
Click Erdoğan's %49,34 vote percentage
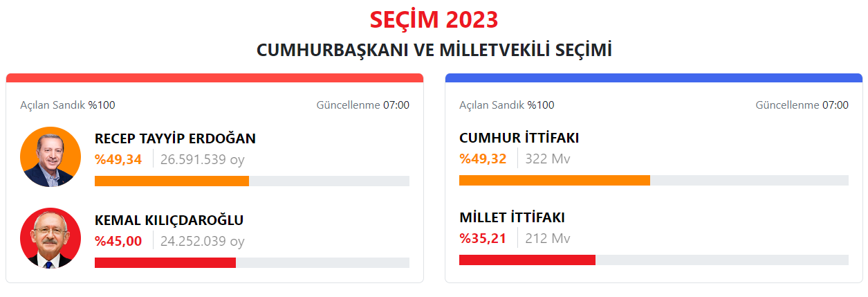coord(118,160)
